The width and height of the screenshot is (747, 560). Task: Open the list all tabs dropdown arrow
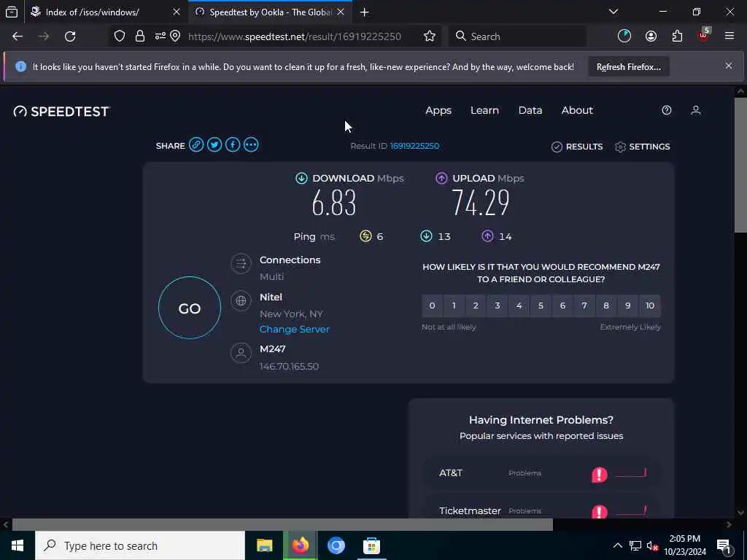(614, 12)
